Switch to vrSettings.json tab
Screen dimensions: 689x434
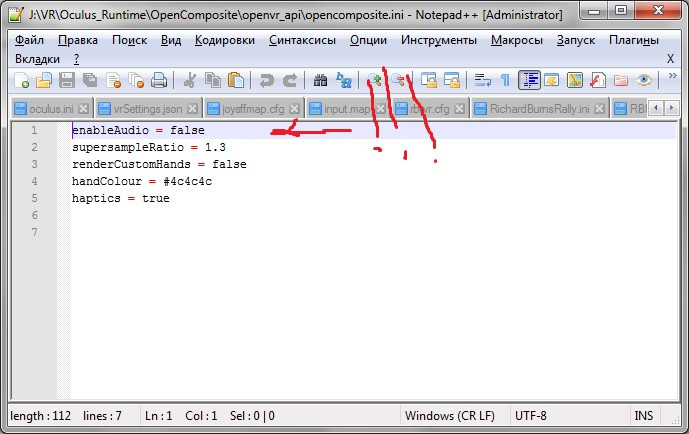tap(148, 108)
